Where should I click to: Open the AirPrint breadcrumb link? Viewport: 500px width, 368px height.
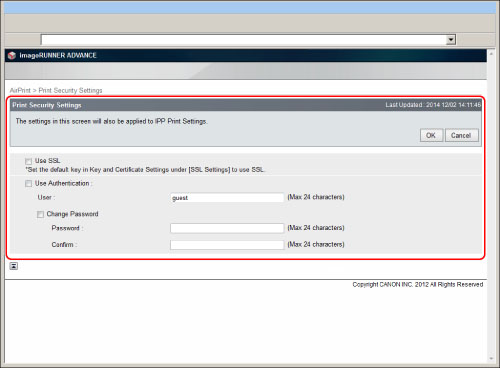coord(20,90)
